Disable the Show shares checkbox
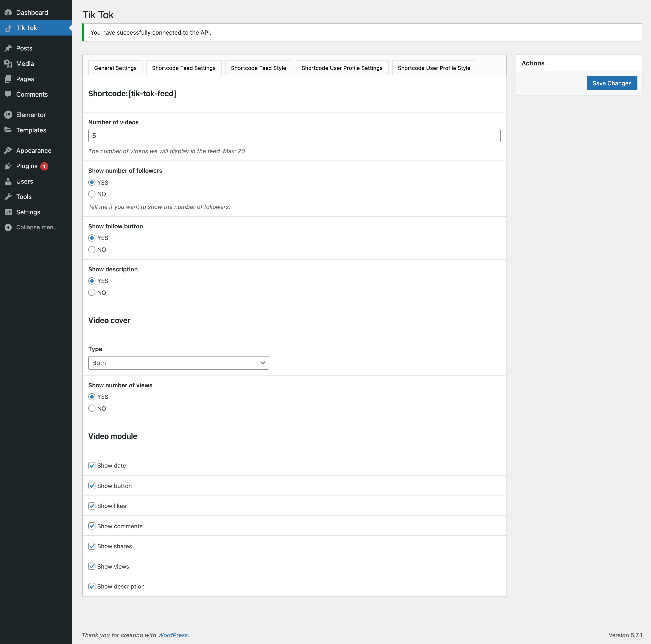 click(92, 546)
